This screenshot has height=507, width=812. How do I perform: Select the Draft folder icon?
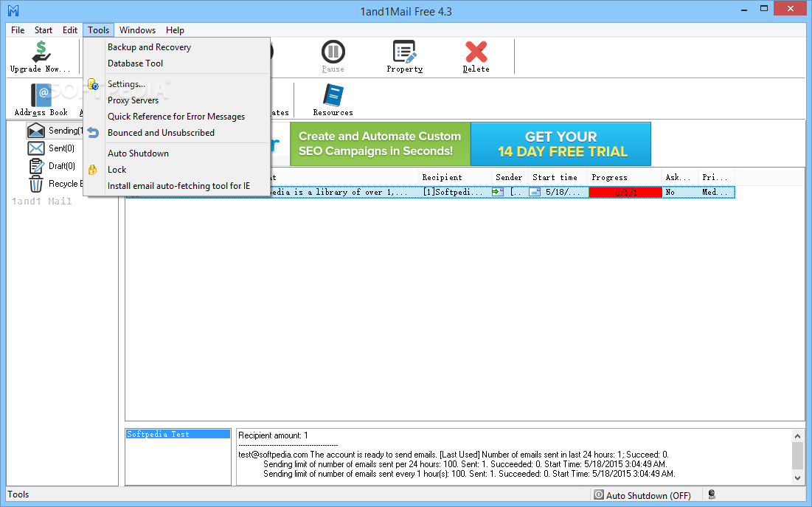coord(36,166)
